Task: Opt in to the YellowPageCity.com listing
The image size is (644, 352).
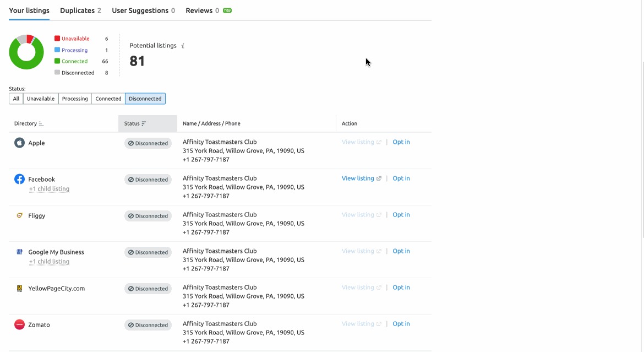Action: (x=401, y=288)
